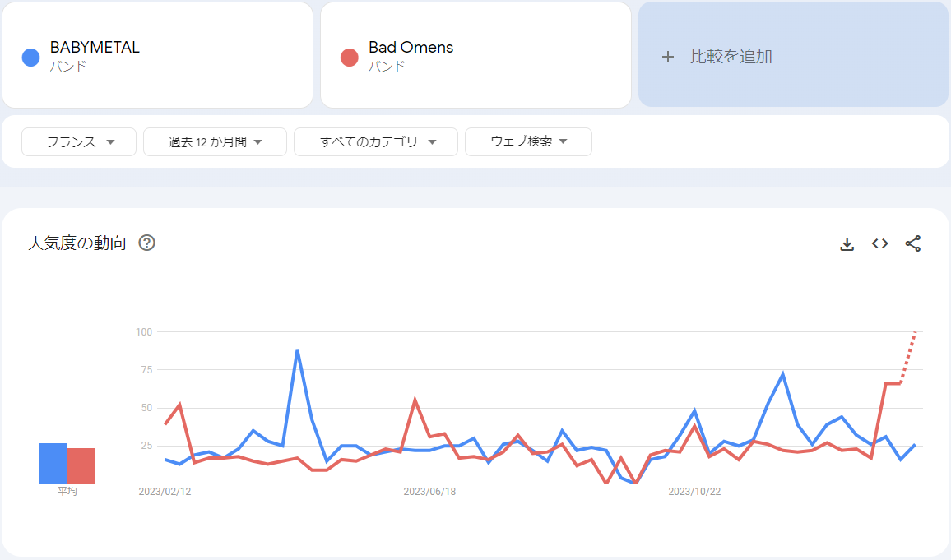
Task: Click the 25 axis value
Action: click(x=146, y=446)
